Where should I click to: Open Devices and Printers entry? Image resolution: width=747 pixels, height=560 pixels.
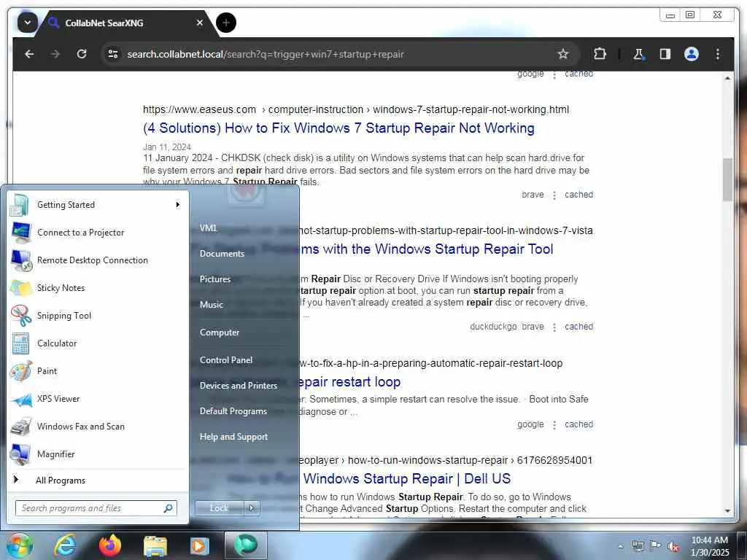[x=239, y=386]
